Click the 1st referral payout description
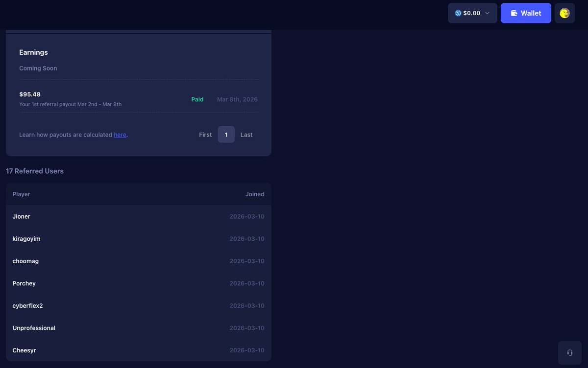The height and width of the screenshot is (368, 588). tap(70, 104)
